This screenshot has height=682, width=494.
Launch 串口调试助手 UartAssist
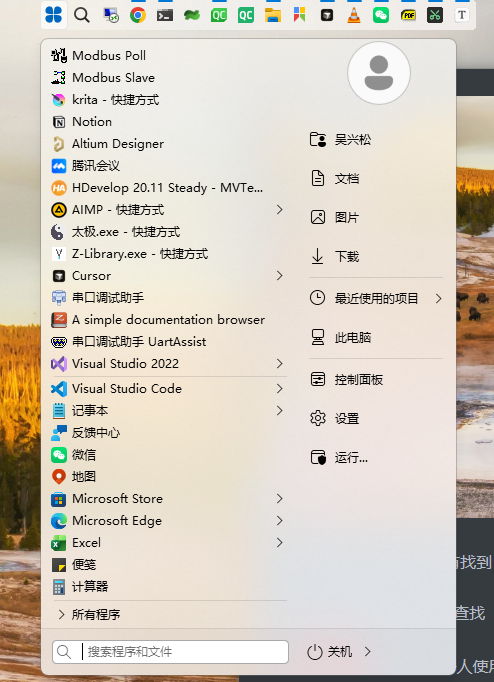click(x=168, y=341)
